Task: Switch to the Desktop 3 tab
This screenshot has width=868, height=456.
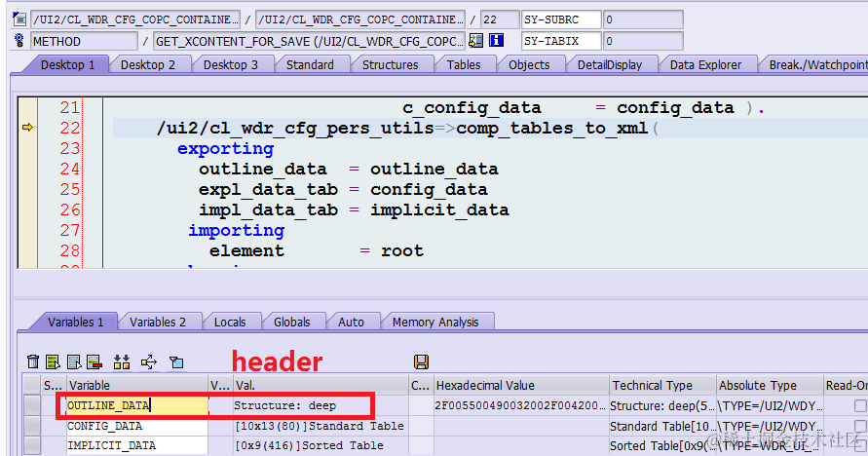Action: point(231,64)
